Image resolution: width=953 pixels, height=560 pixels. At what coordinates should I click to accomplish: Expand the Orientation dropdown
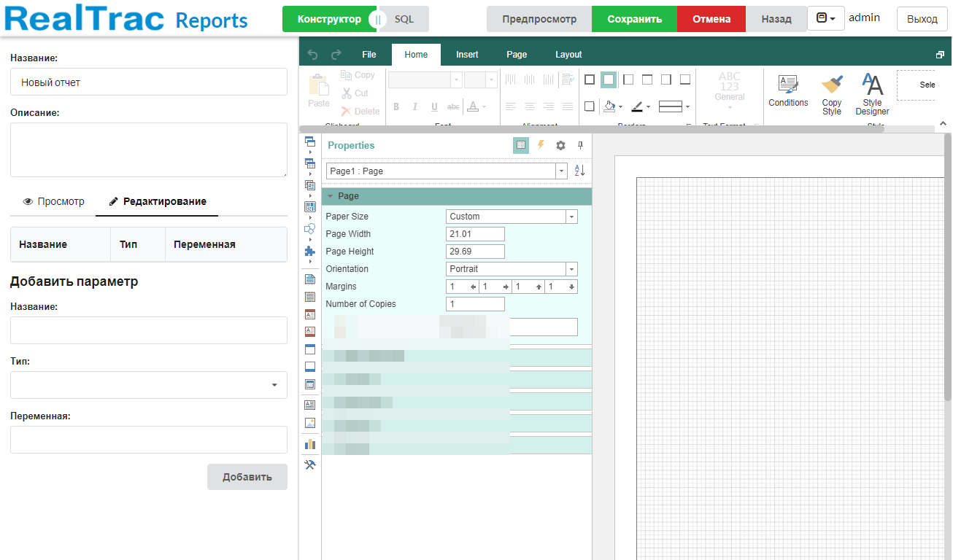(x=571, y=269)
